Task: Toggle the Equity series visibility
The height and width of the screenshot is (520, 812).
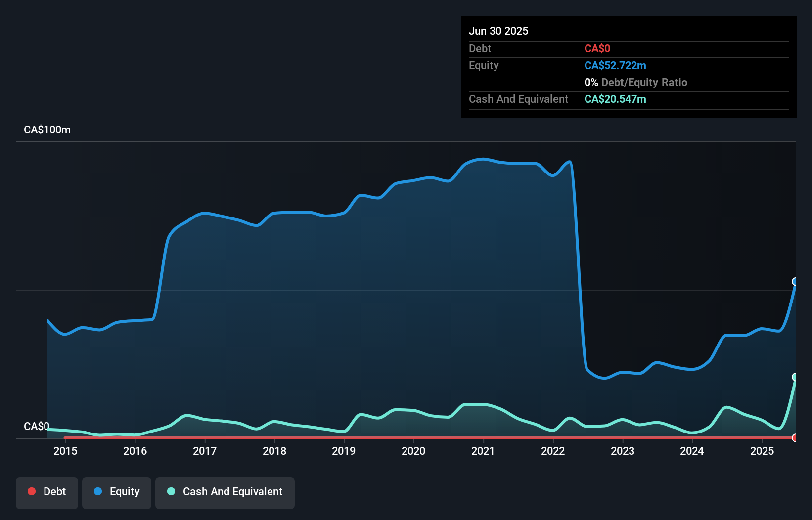Action: point(116,491)
